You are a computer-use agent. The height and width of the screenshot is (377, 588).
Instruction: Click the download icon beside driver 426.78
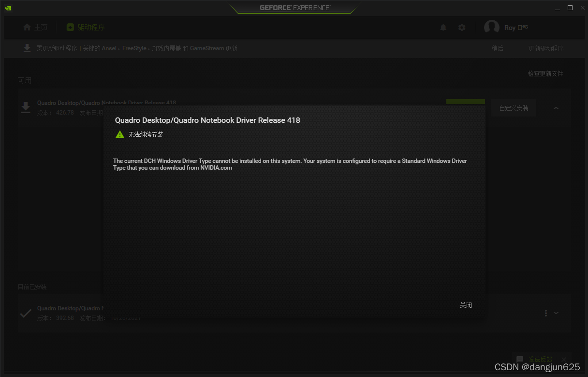coord(26,107)
